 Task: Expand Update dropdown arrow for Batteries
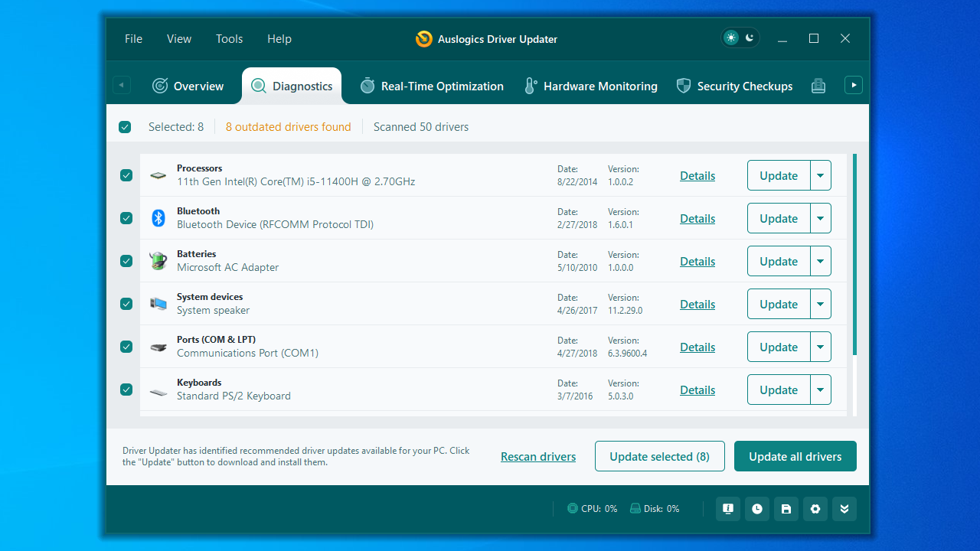pyautogui.click(x=820, y=261)
